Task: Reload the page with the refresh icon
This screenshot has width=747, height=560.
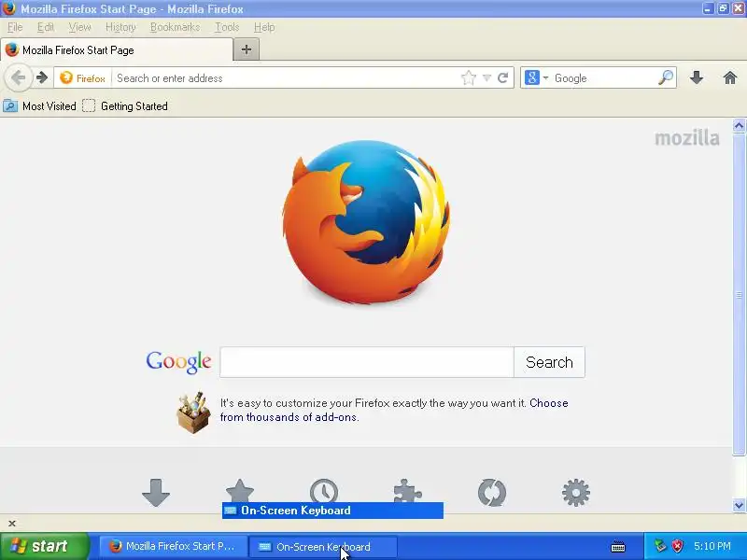Action: (x=502, y=77)
